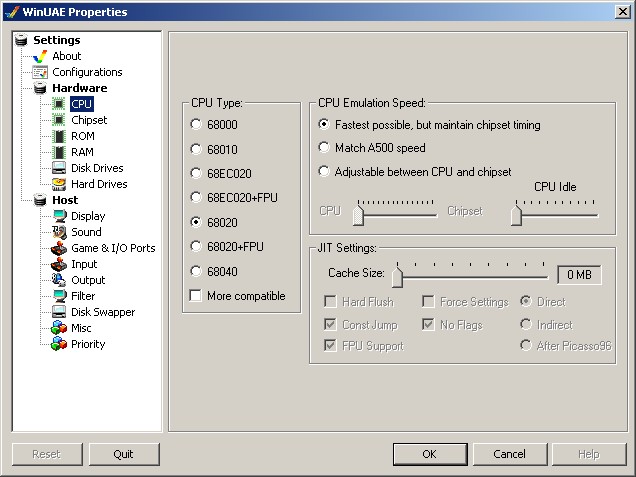Toggle the No Flags checkbox

(428, 324)
